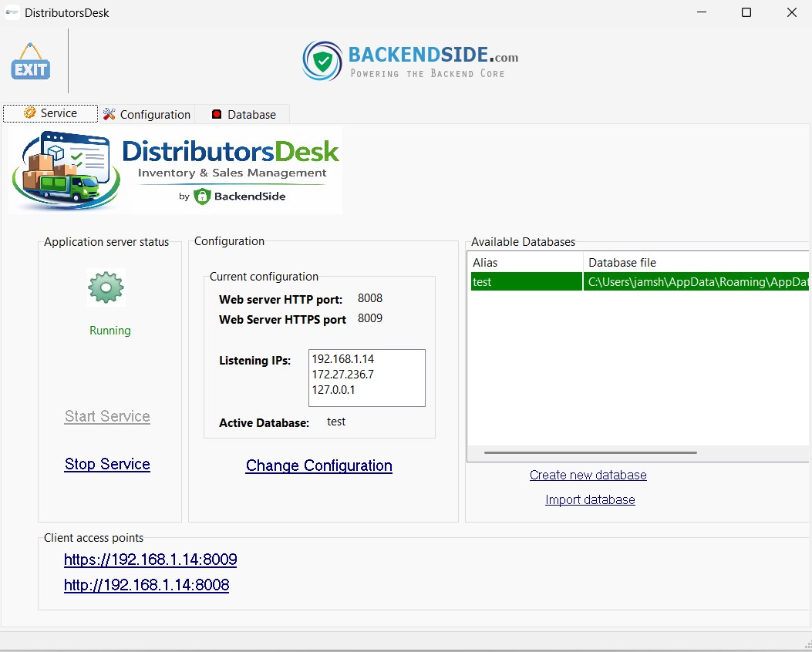The width and height of the screenshot is (812, 652).
Task: Select 172.27.236.7 in Listening IPs list
Action: tap(343, 374)
